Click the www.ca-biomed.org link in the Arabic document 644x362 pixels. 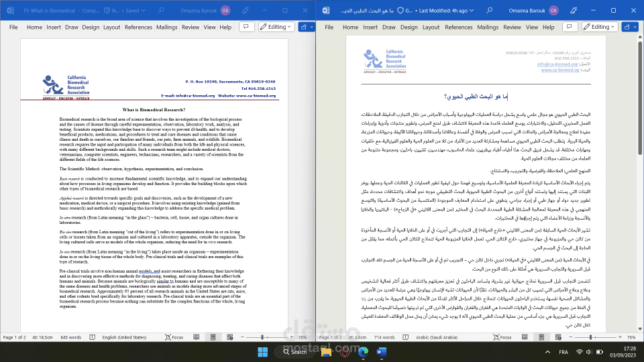pos(560,70)
